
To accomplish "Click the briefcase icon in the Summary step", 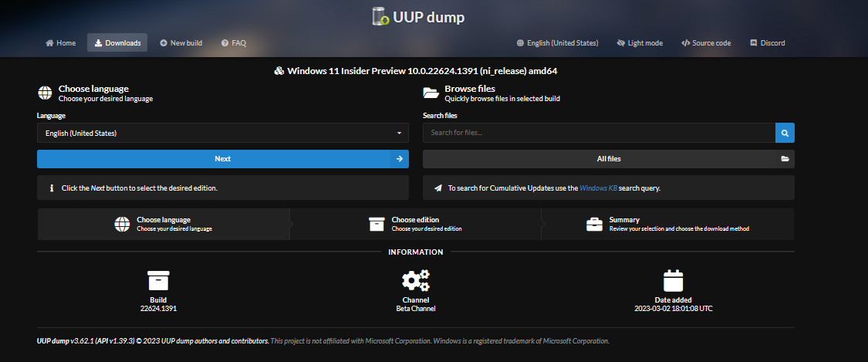I will pos(595,224).
